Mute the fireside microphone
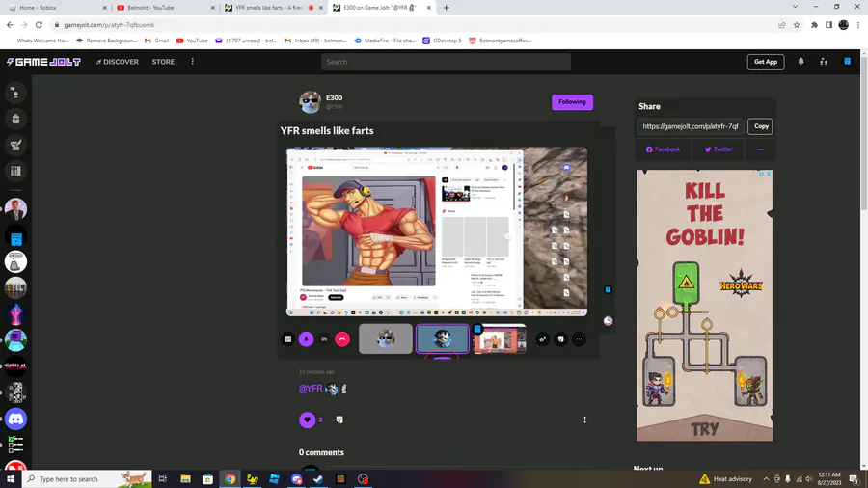 pyautogui.click(x=306, y=339)
